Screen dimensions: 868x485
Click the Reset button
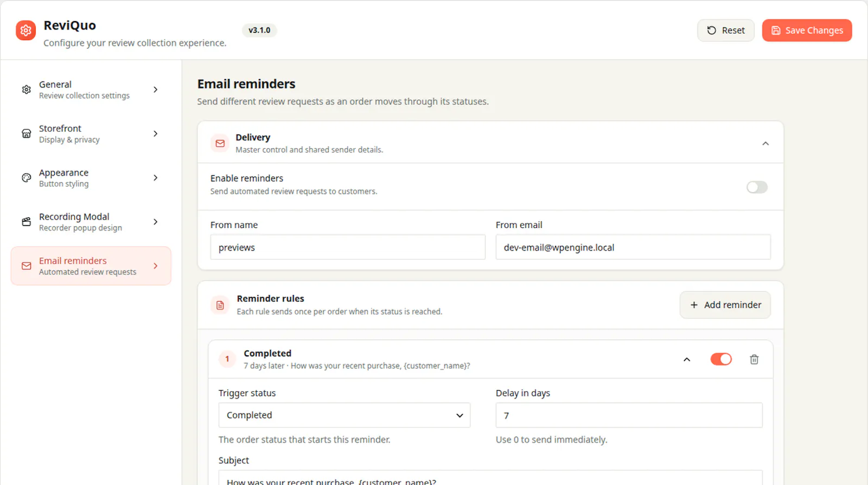click(725, 30)
